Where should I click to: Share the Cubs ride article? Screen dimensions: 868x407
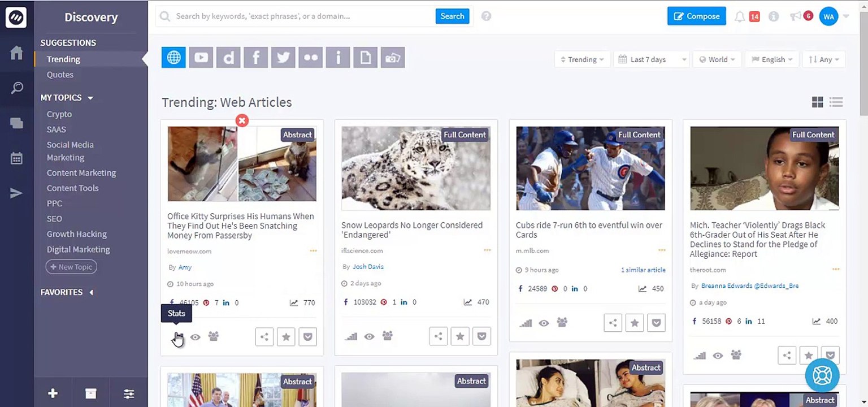613,323
